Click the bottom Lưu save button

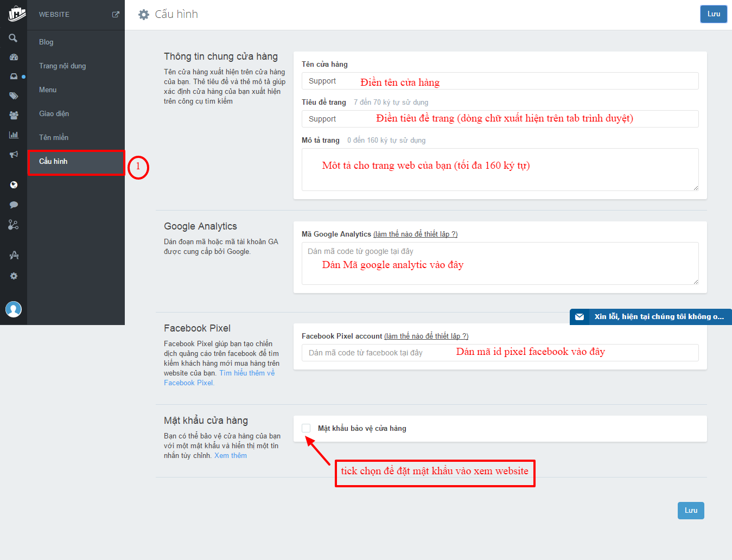coord(691,511)
